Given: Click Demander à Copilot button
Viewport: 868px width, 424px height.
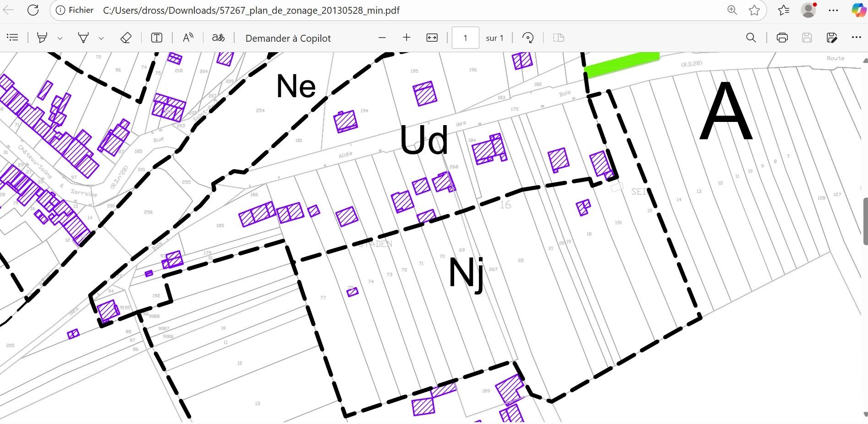Looking at the screenshot, I should [288, 38].
